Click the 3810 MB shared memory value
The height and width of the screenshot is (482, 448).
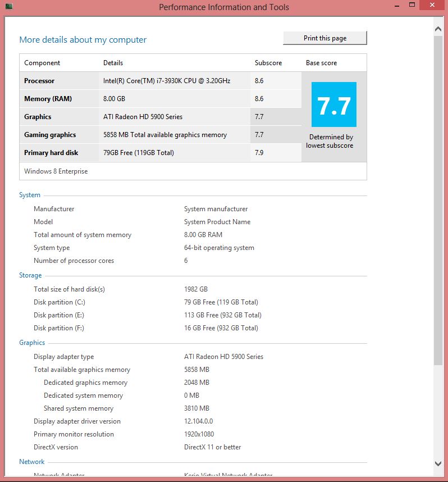pos(196,408)
